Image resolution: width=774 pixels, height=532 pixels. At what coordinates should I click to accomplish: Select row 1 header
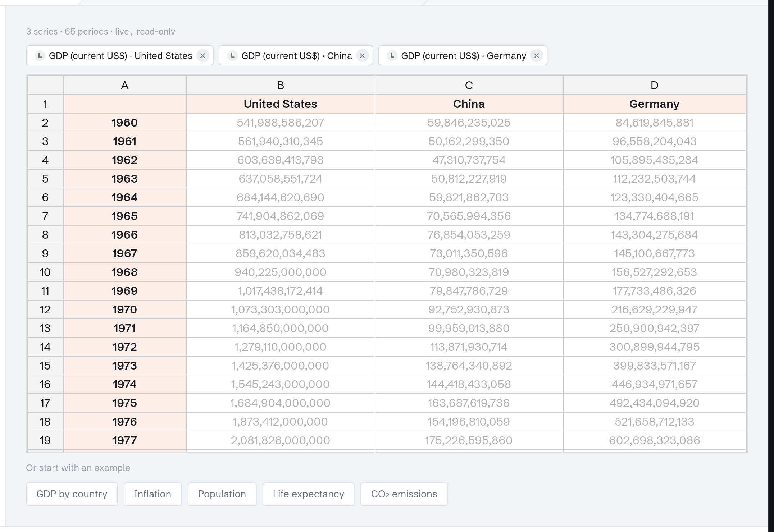point(45,104)
